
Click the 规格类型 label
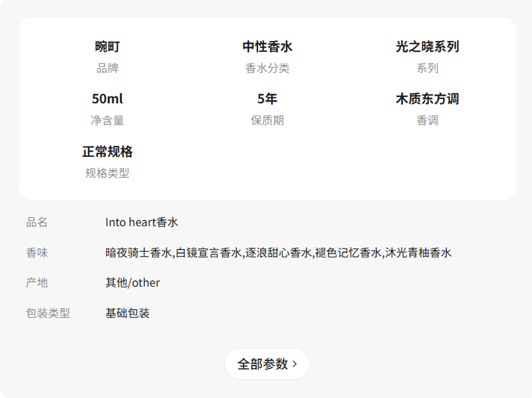(x=108, y=173)
